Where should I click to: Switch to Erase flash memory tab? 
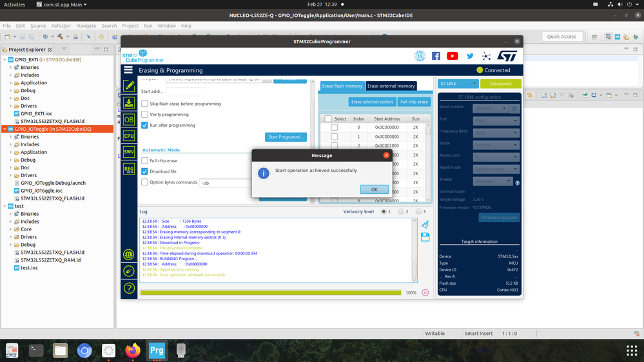[x=342, y=86]
